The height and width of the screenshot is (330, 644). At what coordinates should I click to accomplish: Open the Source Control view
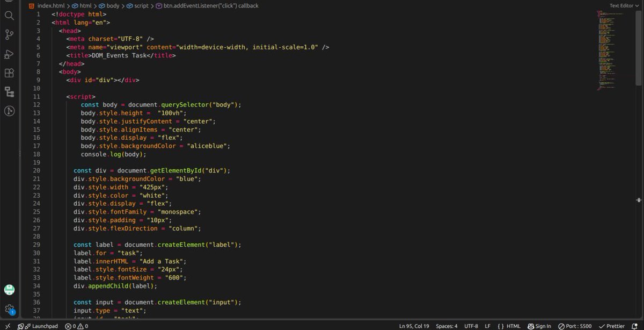(x=9, y=35)
